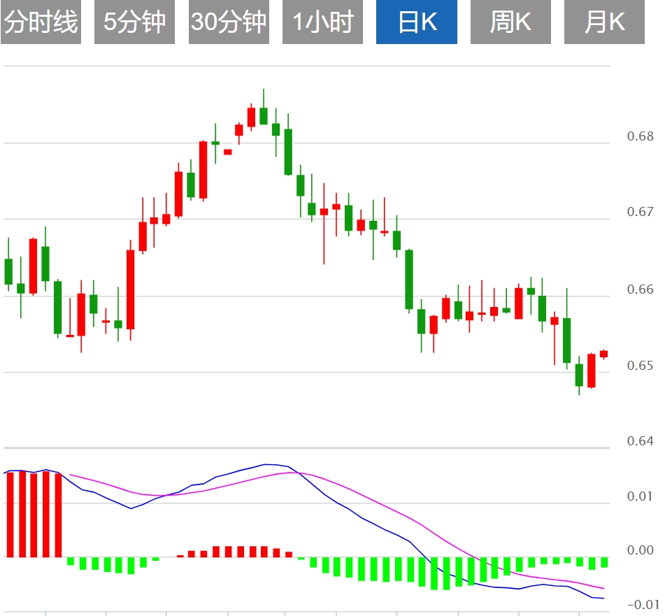Switch to the 分时线 tab
Image resolution: width=672 pixels, height=616 pixels.
click(41, 22)
